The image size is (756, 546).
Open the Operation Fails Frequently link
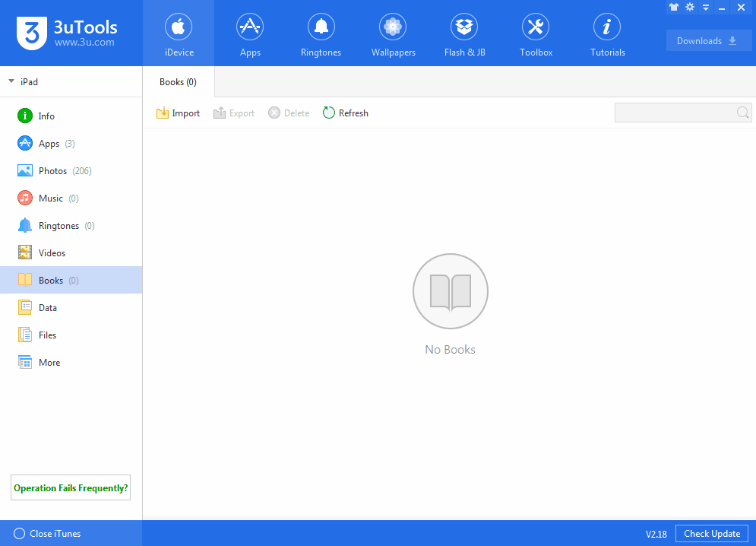pyautogui.click(x=71, y=487)
